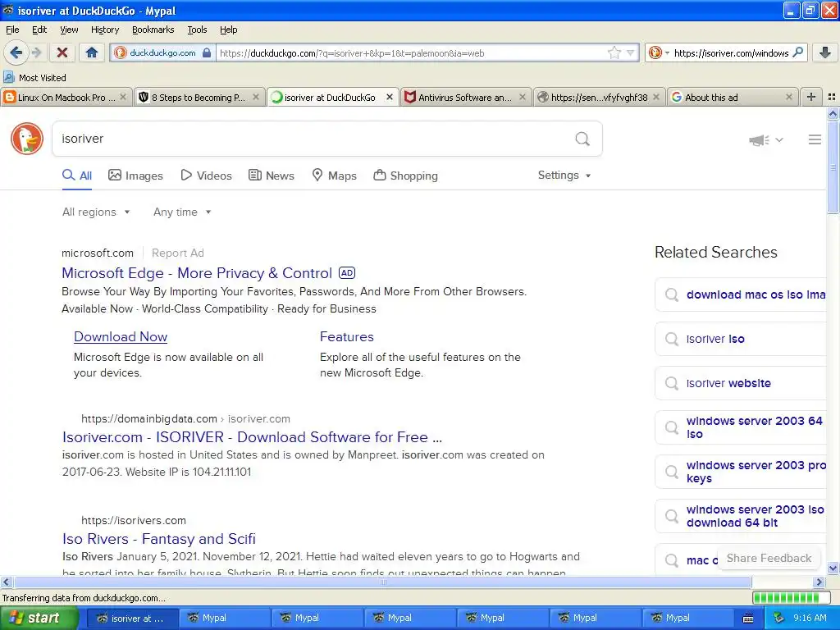Open Microsoft Edge - More Privacy & Control ad
The image size is (840, 630).
197,273
